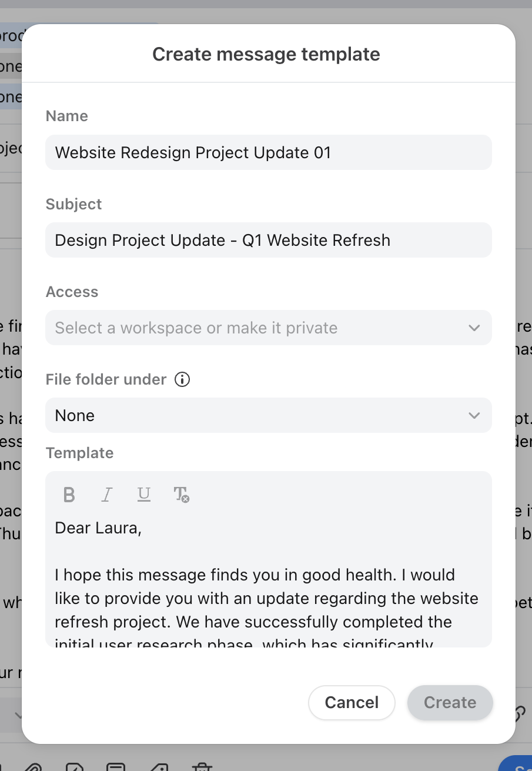Cancel the message template creation

(352, 702)
